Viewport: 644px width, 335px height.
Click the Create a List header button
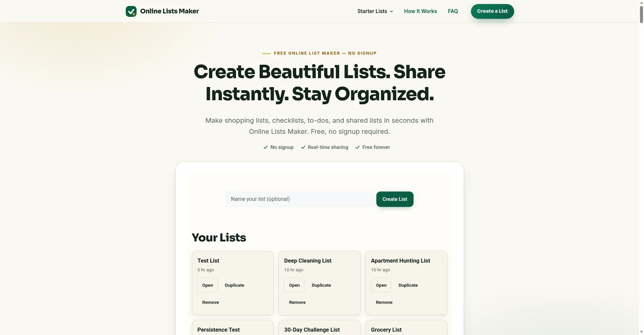[492, 11]
